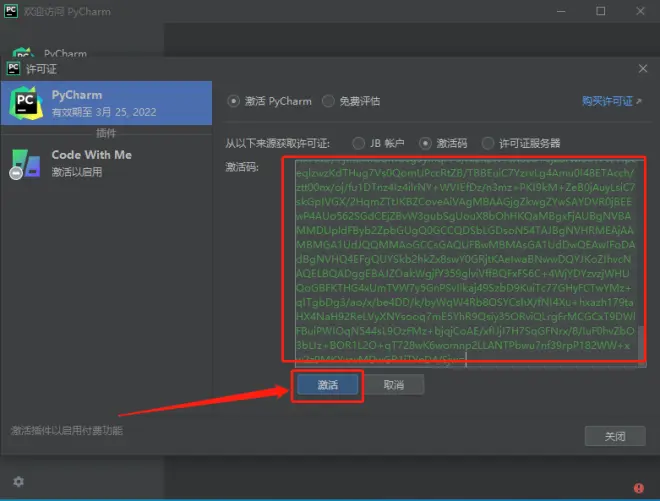Click the PyCharm product logo icon

point(26,103)
